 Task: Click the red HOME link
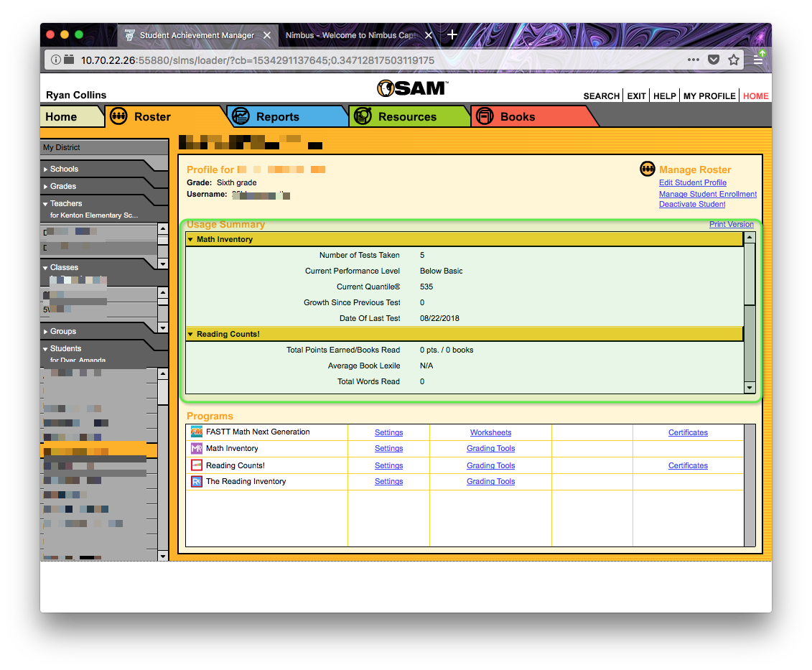(x=755, y=96)
